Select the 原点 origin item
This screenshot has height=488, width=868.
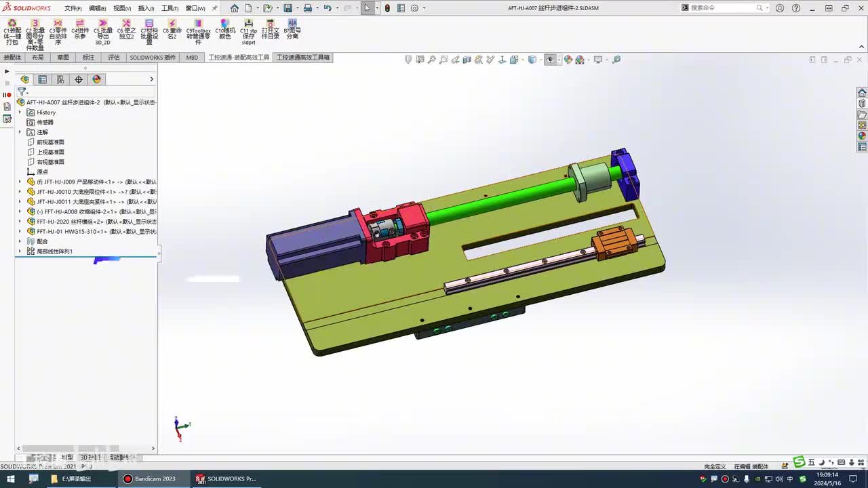pyautogui.click(x=42, y=172)
